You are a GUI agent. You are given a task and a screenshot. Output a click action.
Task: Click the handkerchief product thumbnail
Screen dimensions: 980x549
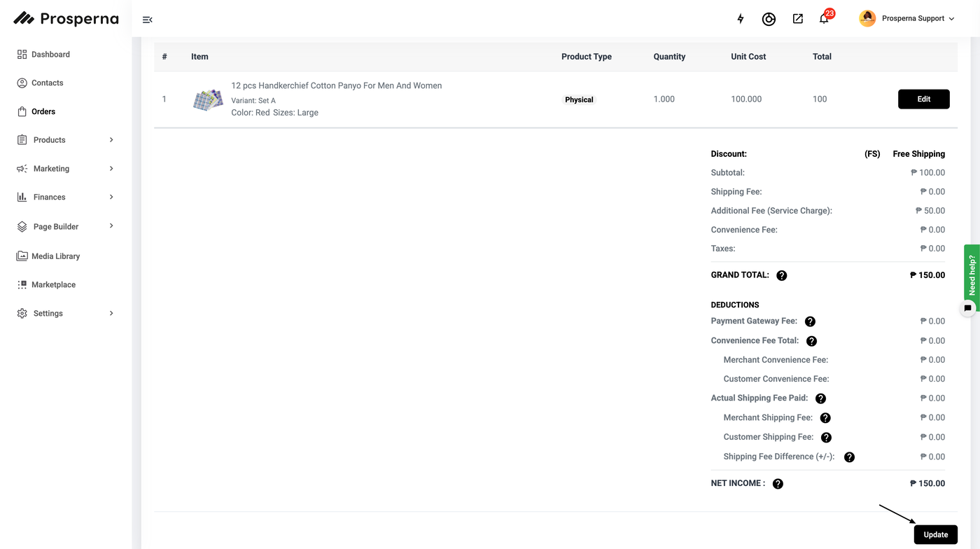tap(208, 99)
